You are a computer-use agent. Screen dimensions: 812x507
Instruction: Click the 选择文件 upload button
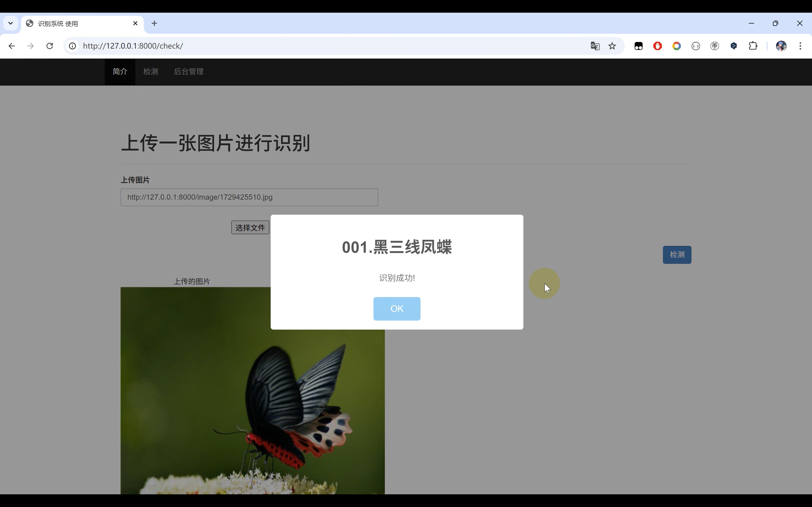[x=250, y=227]
